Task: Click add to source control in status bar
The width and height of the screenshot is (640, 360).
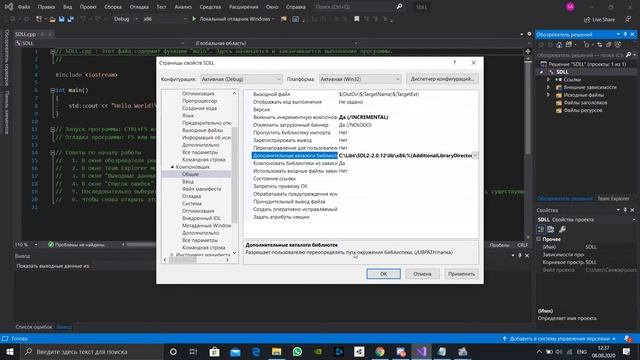Action: pos(559,339)
